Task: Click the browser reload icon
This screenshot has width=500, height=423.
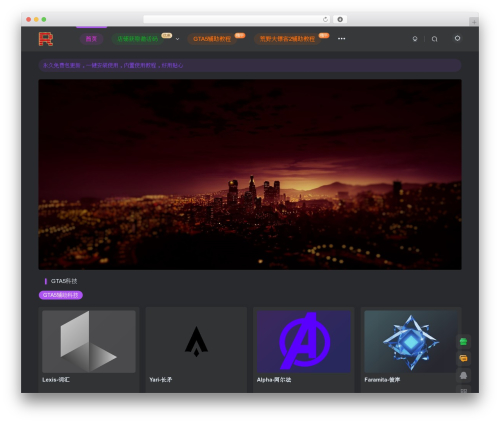Action: coord(325,19)
